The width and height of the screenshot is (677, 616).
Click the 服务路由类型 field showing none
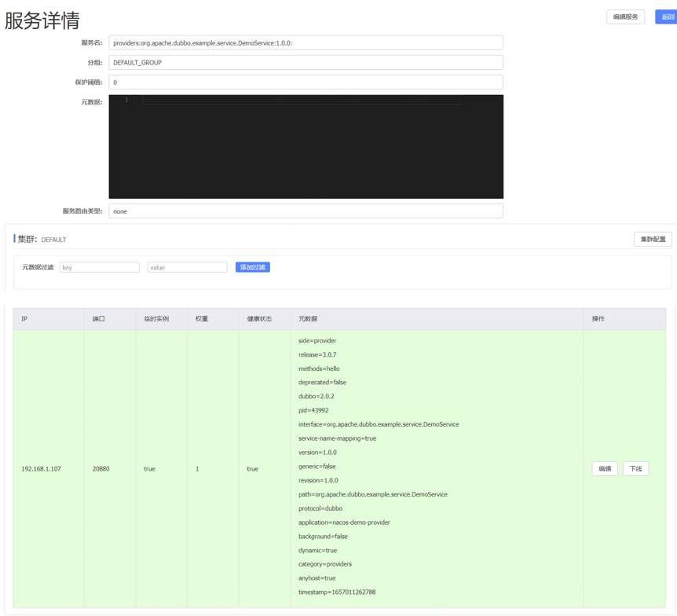point(306,211)
